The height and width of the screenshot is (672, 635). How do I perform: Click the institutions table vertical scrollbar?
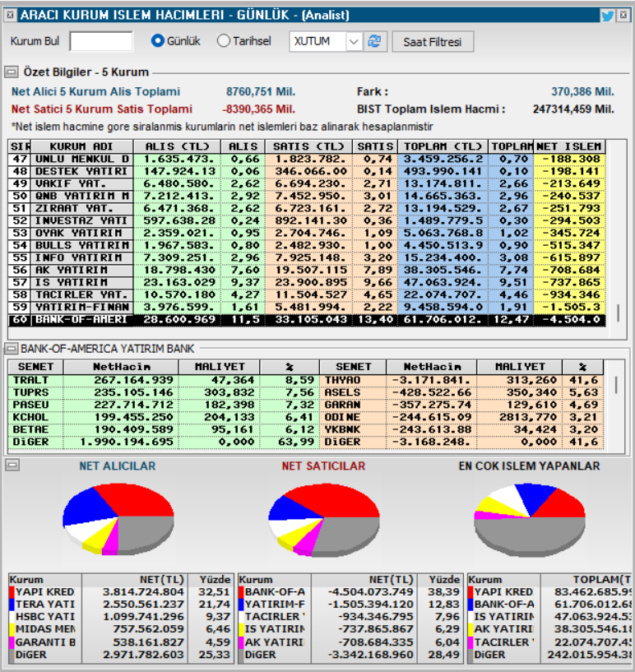tap(618, 241)
